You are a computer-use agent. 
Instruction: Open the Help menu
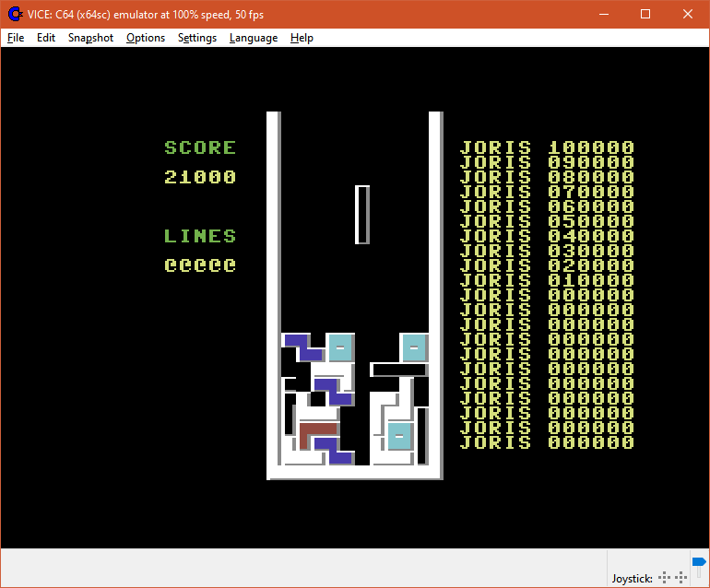click(x=302, y=38)
